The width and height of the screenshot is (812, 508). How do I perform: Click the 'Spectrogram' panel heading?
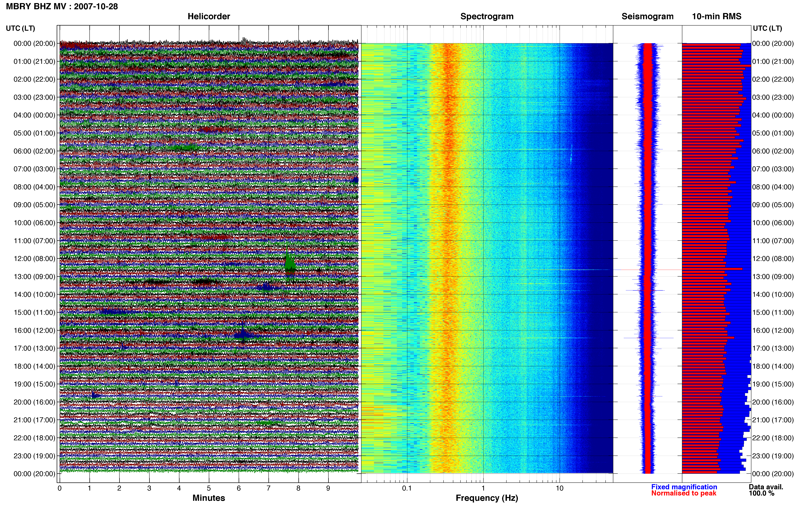tap(487, 16)
